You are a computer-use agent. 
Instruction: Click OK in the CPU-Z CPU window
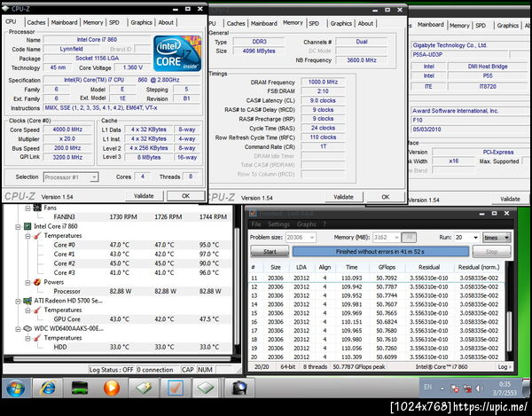185,196
